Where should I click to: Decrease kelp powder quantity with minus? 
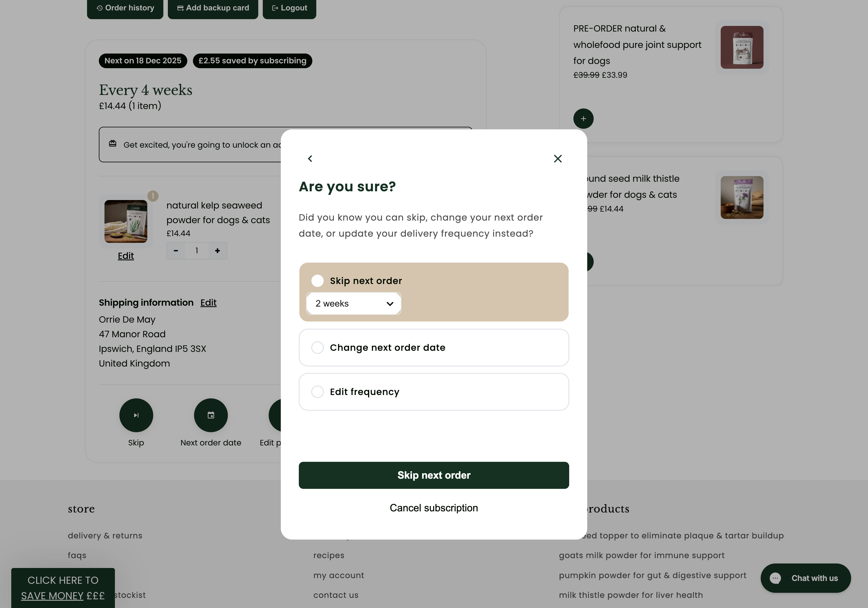click(x=176, y=251)
